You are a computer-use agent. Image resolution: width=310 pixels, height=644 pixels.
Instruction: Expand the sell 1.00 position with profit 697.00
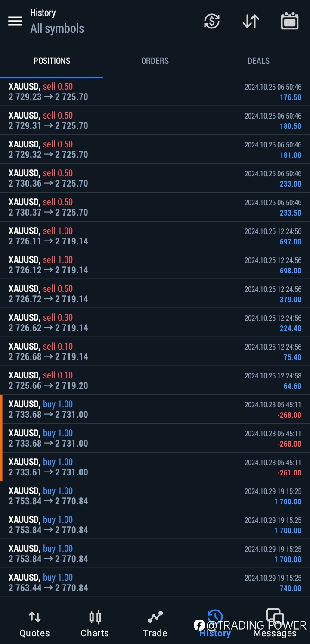(155, 236)
